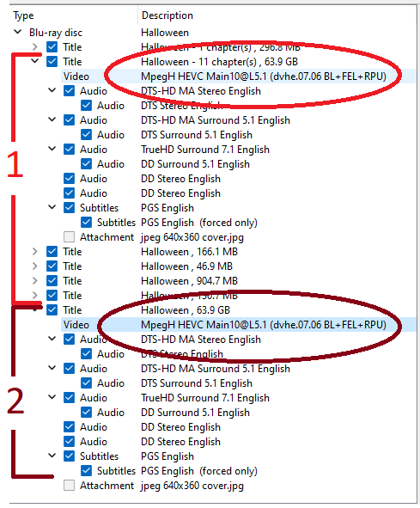420x508 pixels.
Task: Expand the topmost one-chapter Halloween title
Action: tap(35, 47)
